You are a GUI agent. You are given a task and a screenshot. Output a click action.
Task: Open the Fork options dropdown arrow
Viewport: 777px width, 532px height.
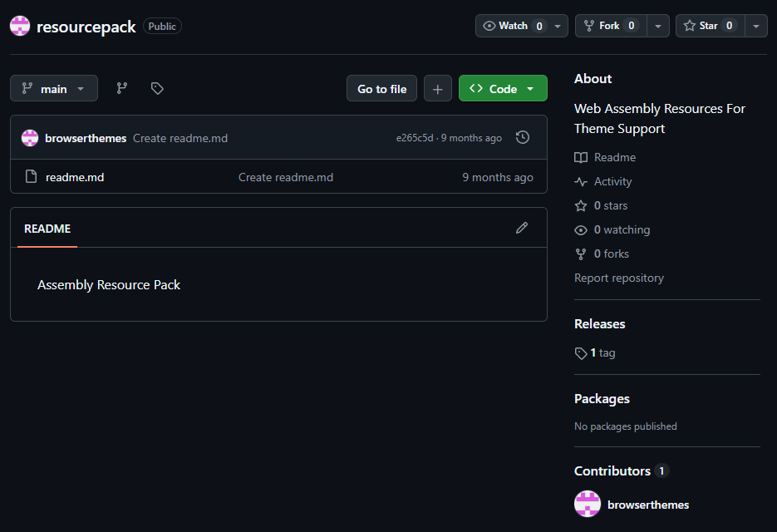click(x=658, y=26)
